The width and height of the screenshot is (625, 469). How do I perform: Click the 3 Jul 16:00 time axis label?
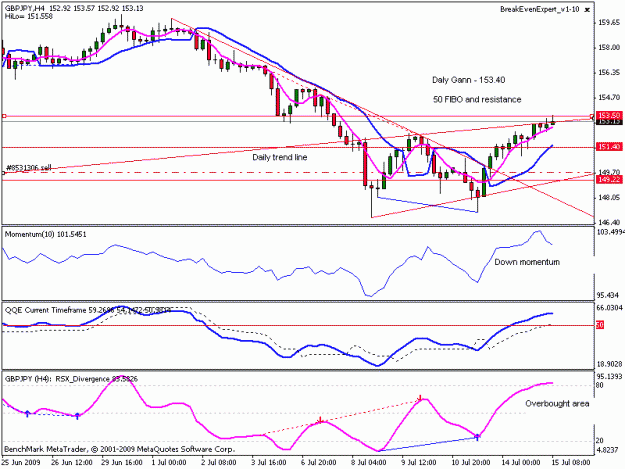point(269,463)
